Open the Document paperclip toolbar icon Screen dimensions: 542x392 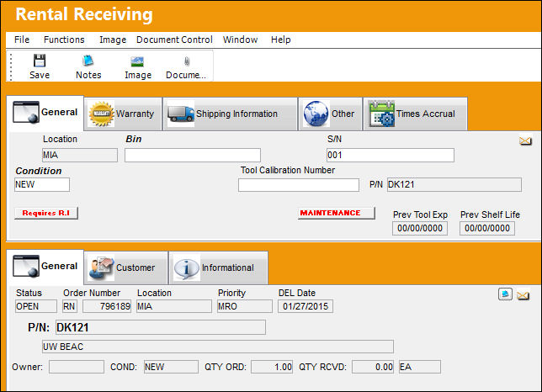click(187, 61)
